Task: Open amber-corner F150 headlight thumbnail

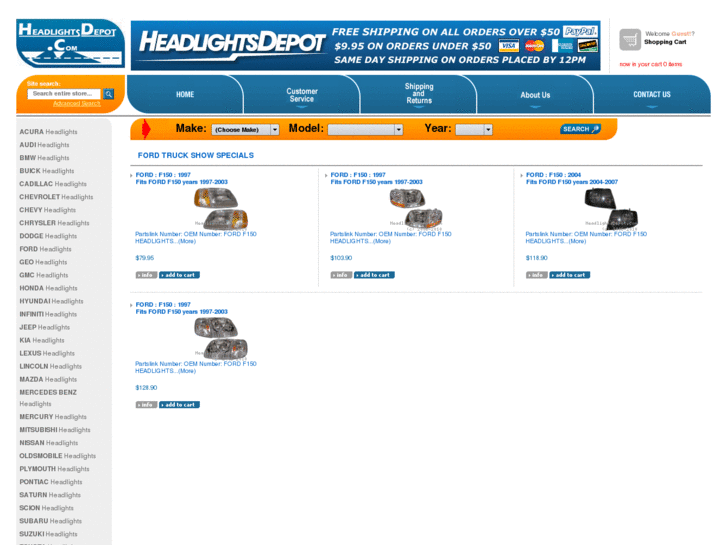Action: tap(221, 209)
